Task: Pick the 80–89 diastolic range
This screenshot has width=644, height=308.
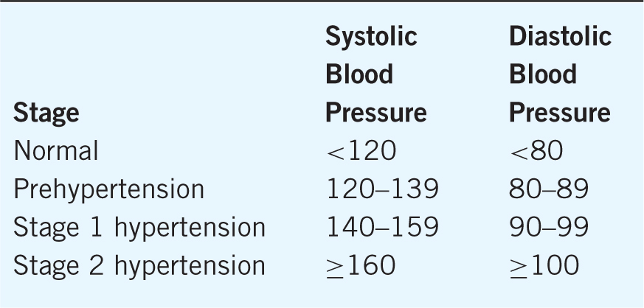Action: click(x=549, y=189)
